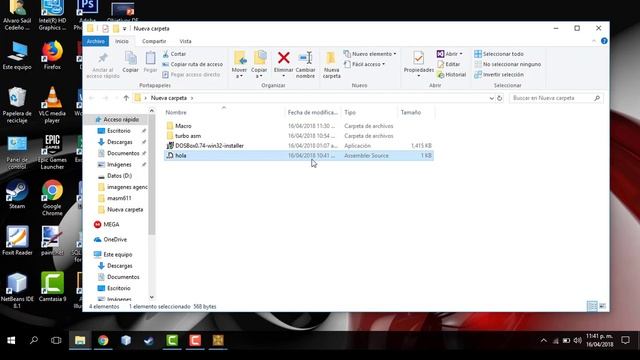The height and width of the screenshot is (360, 640).
Task: Click the Editar button in Abrir group
Action: pos(449,64)
